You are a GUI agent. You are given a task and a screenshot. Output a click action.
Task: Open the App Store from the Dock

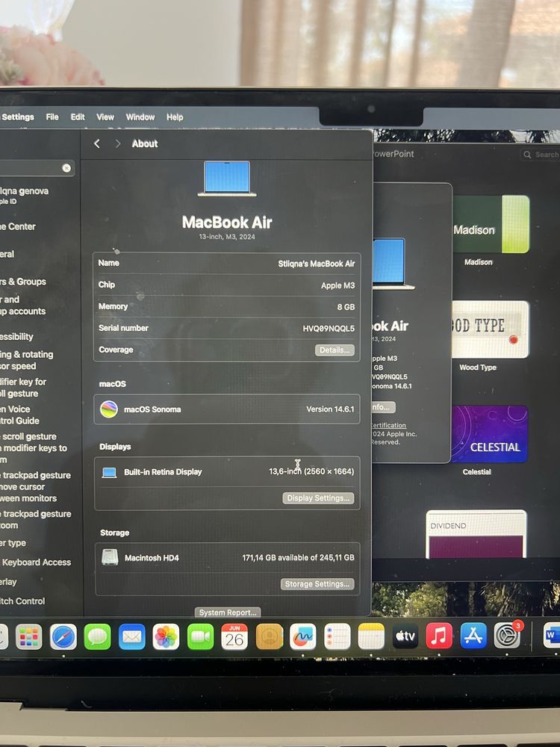[473, 636]
